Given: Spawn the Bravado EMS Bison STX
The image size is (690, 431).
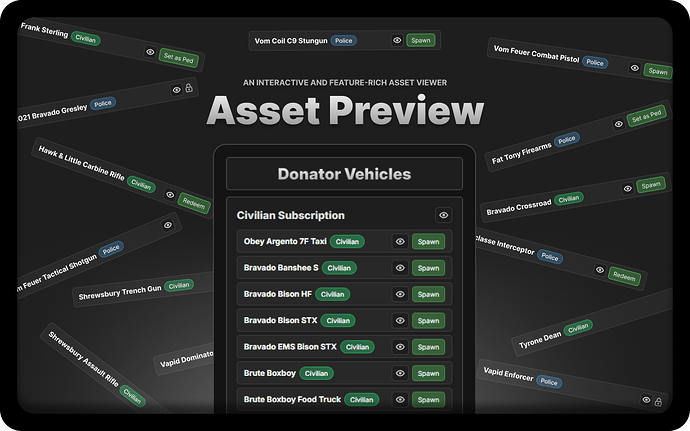Looking at the screenshot, I should tap(428, 347).
